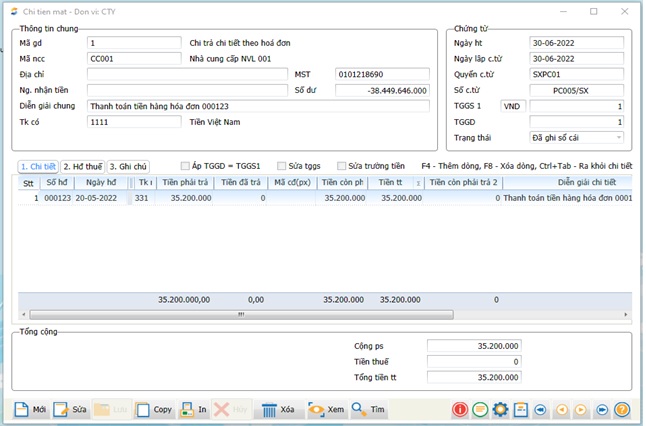The image size is (646, 426).
Task: Click the Sửa (edit) toolbar button
Action: pyautogui.click(x=69, y=410)
